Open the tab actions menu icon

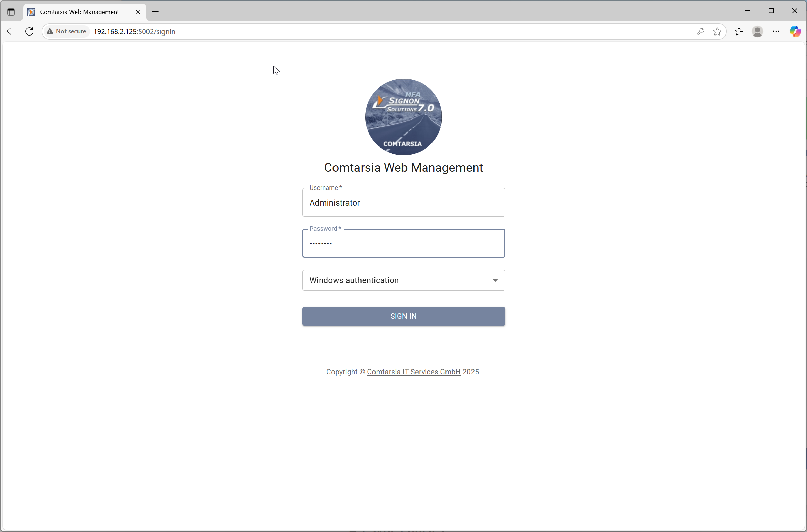click(x=11, y=12)
